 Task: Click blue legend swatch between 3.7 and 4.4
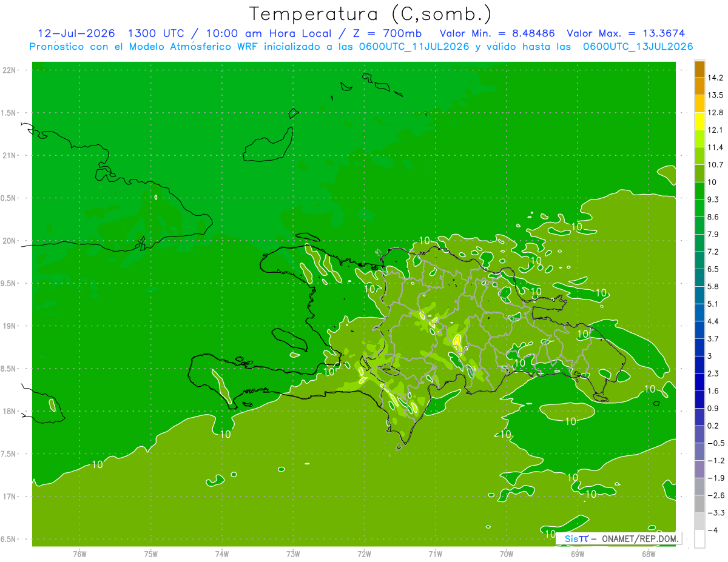click(699, 330)
